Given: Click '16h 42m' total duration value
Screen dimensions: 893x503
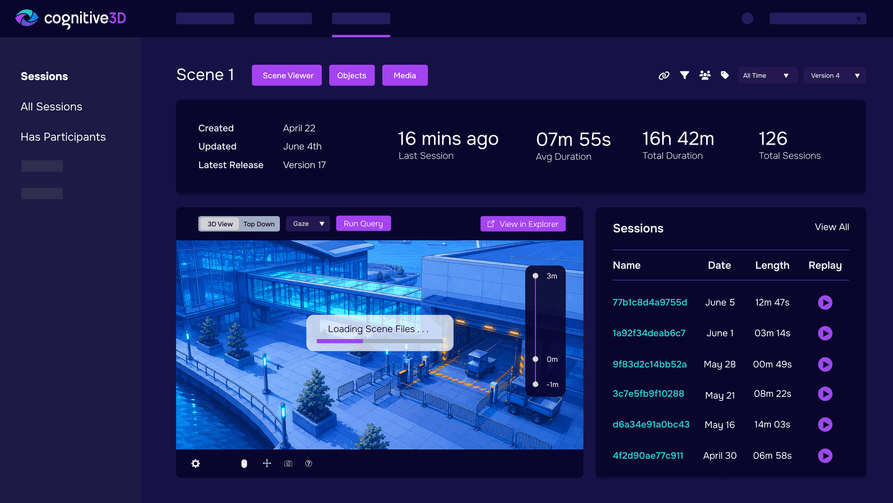Looking at the screenshot, I should (x=678, y=138).
